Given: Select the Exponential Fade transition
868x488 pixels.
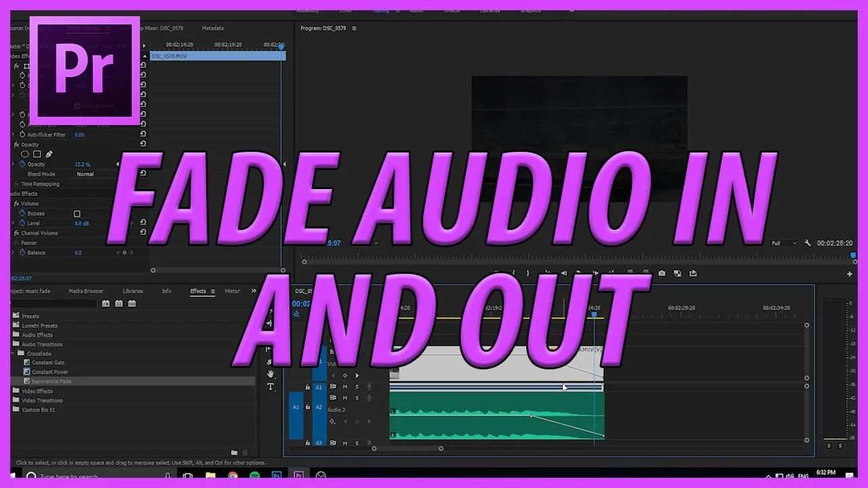Looking at the screenshot, I should click(52, 381).
